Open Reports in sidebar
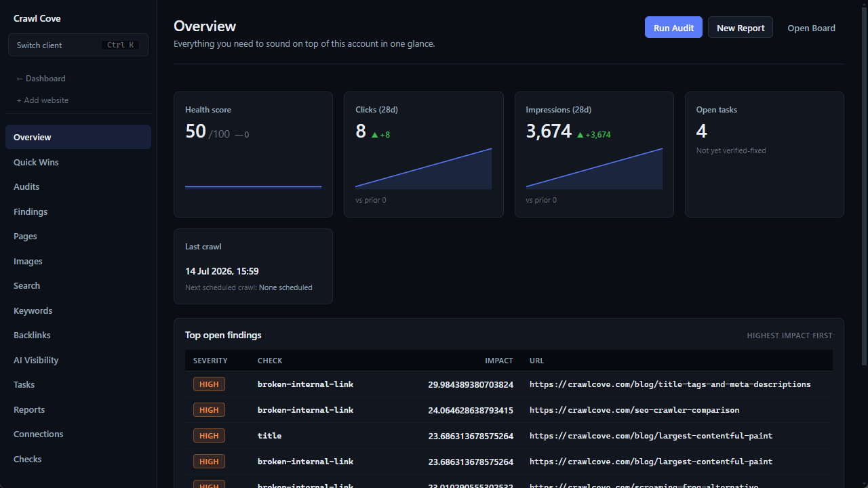This screenshot has width=868, height=488. (x=78, y=409)
